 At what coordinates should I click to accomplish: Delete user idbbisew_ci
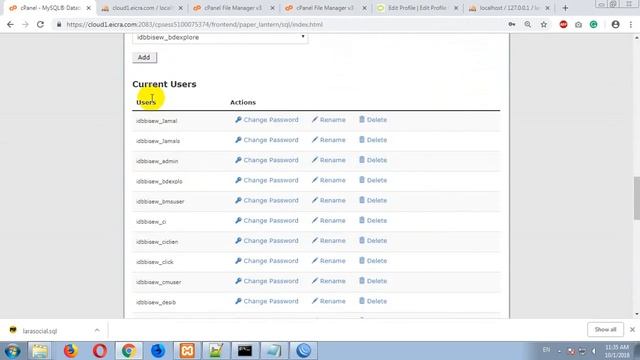pyautogui.click(x=373, y=220)
